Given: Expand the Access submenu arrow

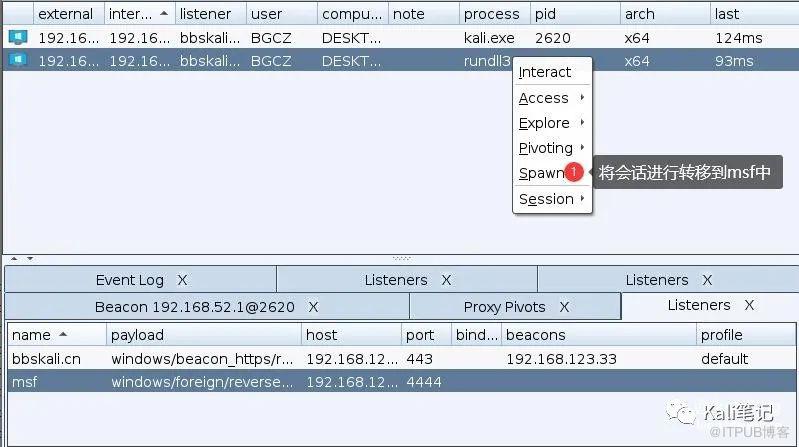Looking at the screenshot, I should (582, 97).
